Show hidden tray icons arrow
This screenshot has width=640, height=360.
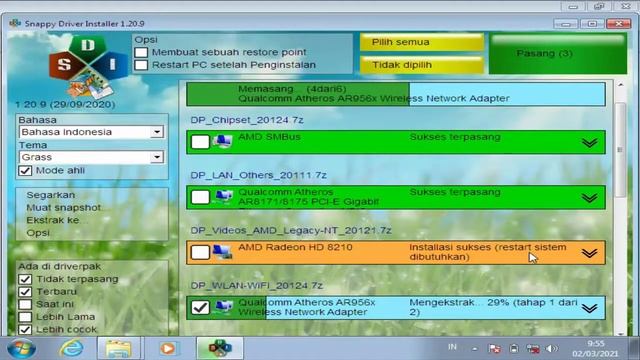(474, 349)
